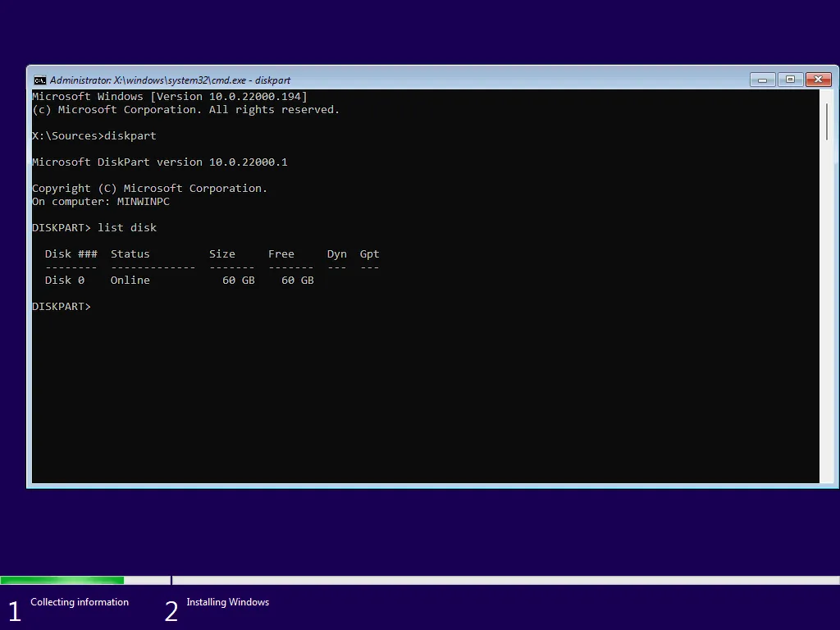Click the Microsoft DiskPart version line
The width and height of the screenshot is (840, 630).
click(158, 162)
